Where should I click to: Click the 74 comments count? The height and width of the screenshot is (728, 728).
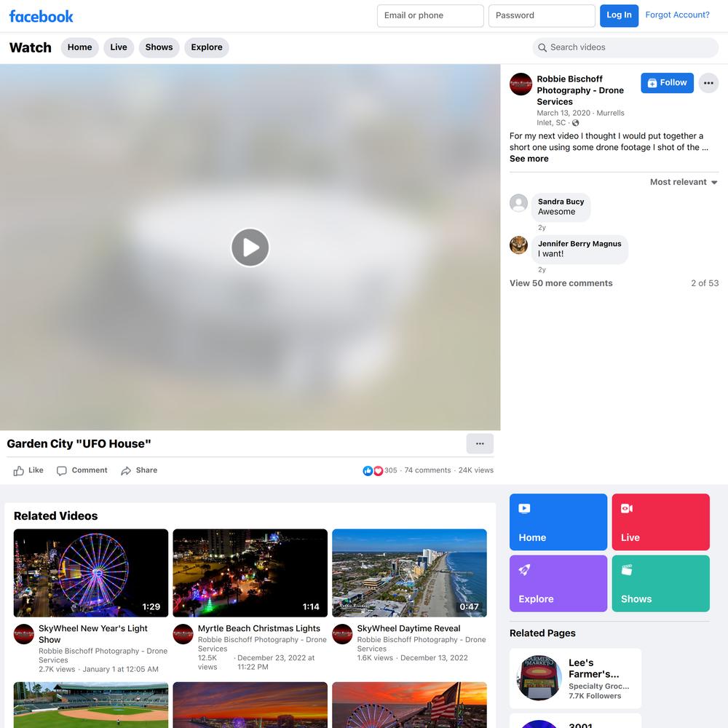coord(427,470)
